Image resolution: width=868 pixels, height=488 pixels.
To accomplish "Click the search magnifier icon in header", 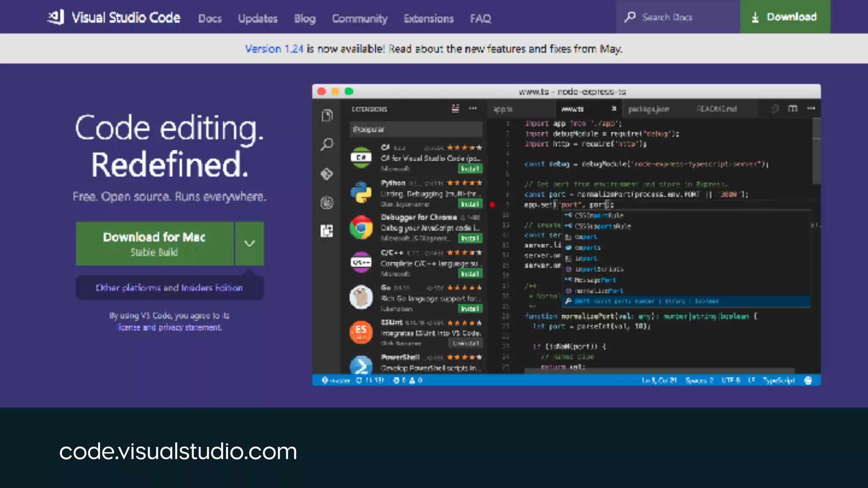I will tap(630, 17).
